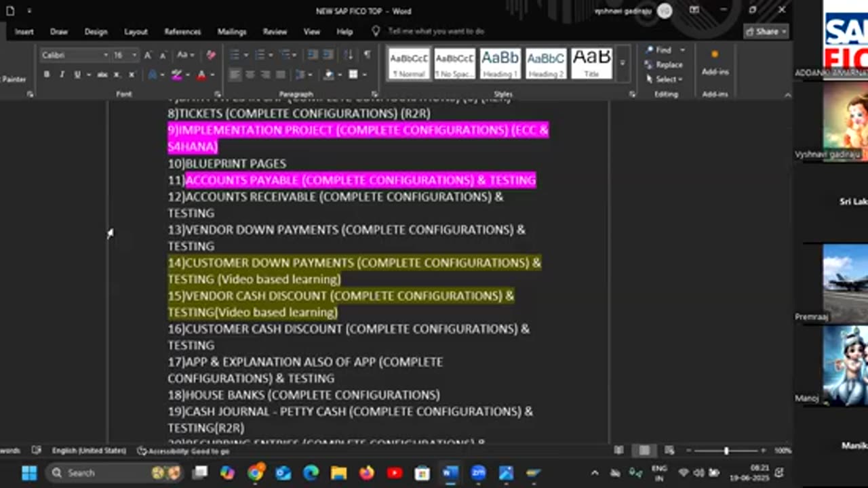Adjust the zoom slider handle
The height and width of the screenshot is (488, 868).
click(x=726, y=451)
